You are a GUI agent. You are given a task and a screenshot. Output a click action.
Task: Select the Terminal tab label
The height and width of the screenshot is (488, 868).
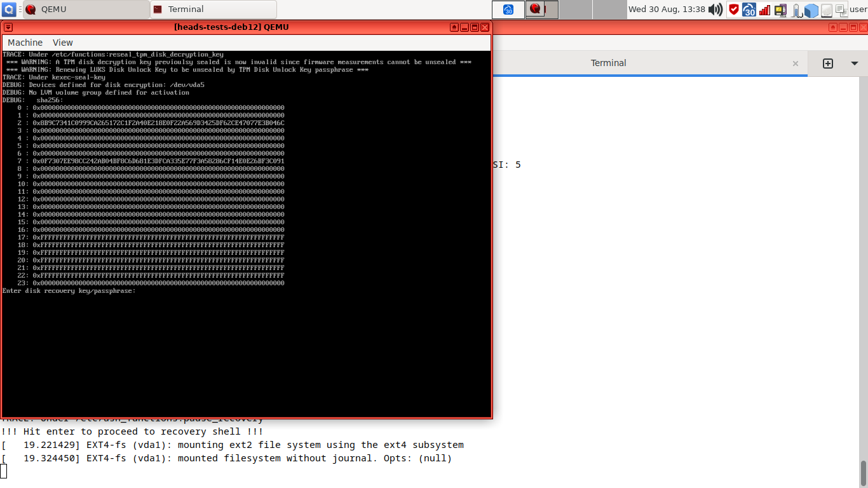pyautogui.click(x=608, y=63)
